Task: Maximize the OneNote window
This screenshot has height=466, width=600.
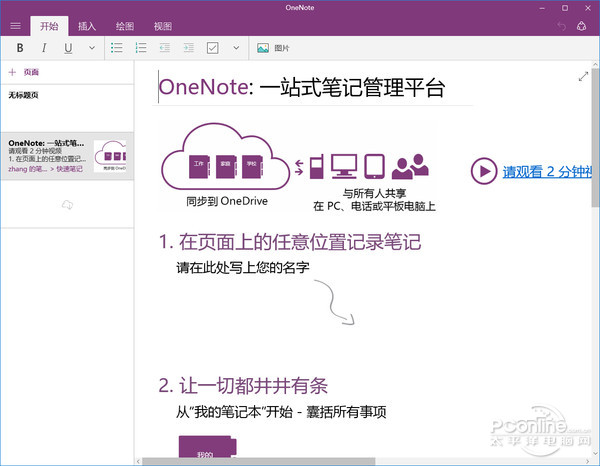Action: tap(565, 8)
